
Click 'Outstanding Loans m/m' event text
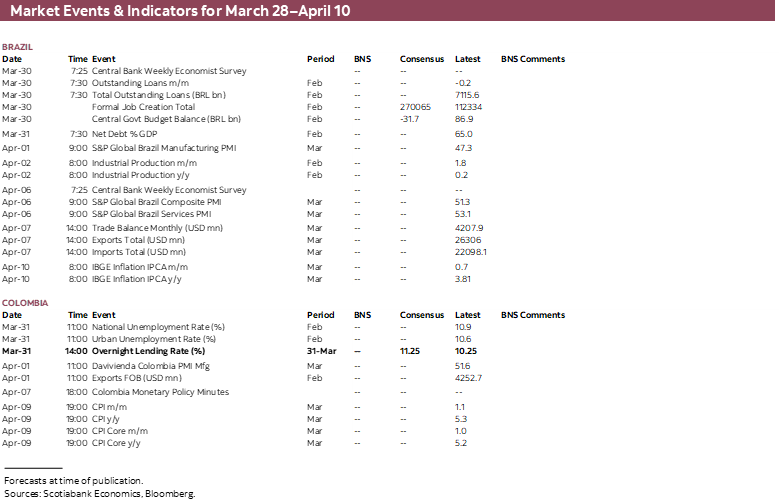(140, 83)
